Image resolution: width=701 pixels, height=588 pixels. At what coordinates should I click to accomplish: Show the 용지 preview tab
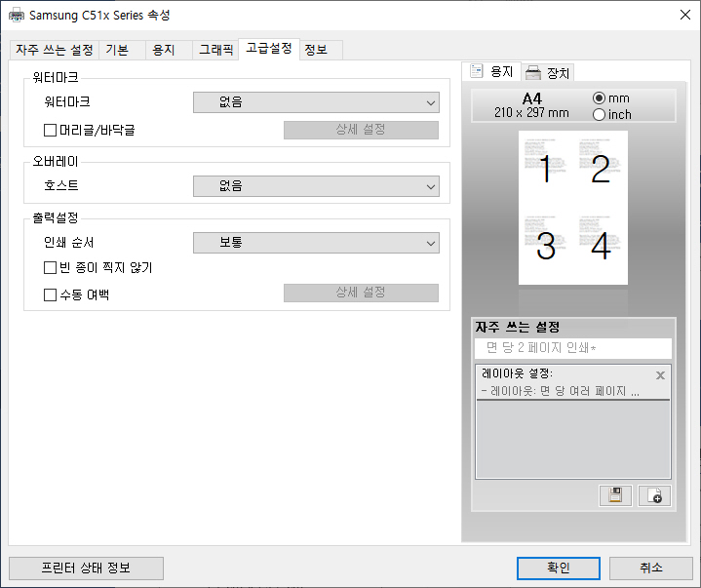point(491,71)
